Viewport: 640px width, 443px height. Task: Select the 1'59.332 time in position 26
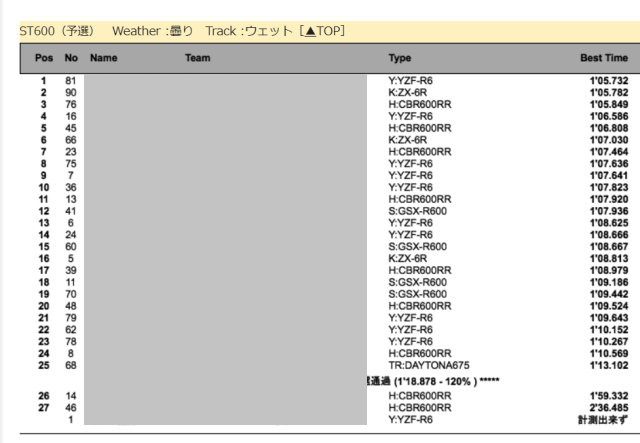pos(609,396)
